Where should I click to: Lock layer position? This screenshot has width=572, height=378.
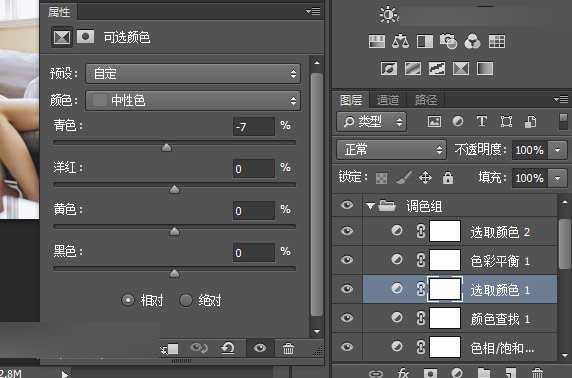tap(425, 178)
